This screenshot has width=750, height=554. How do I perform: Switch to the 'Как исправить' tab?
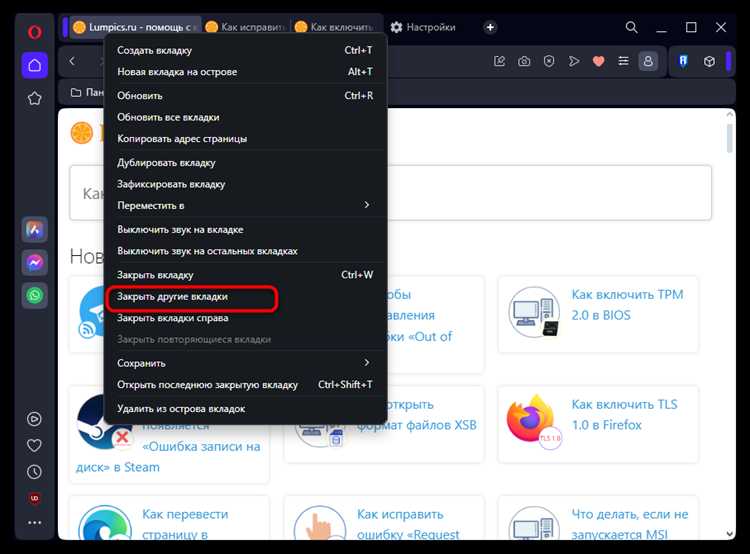point(246,27)
